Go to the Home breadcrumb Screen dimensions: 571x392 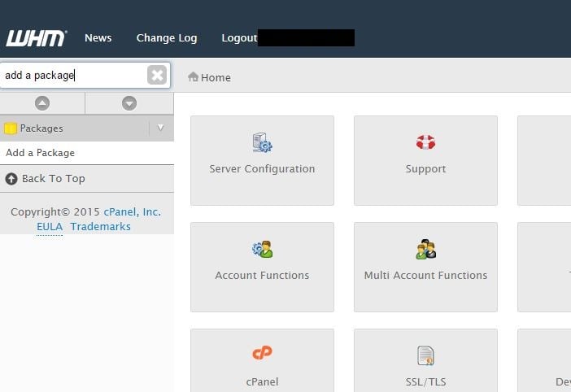216,77
